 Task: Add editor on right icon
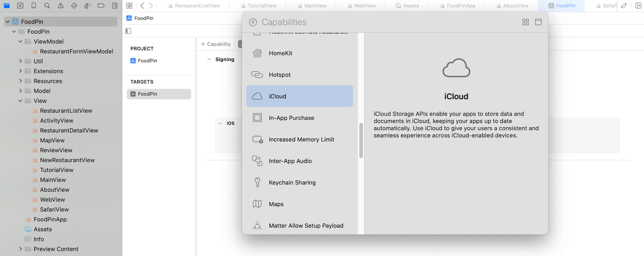pyautogui.click(x=638, y=6)
